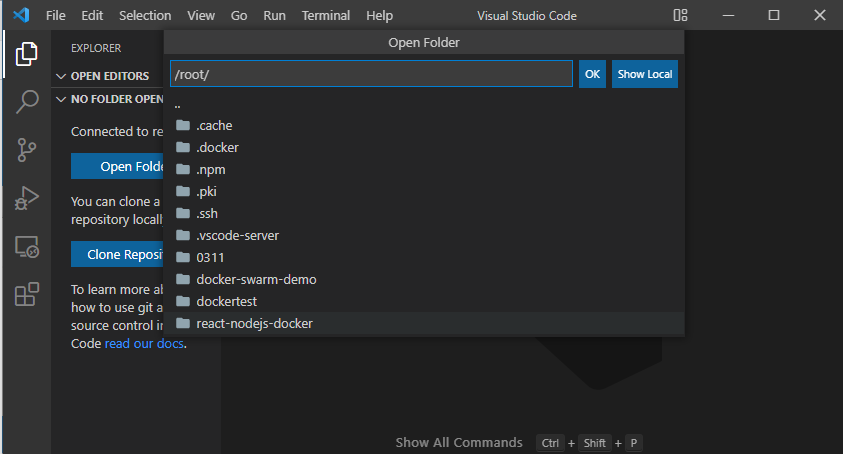Click the .docker folder icon
Screen dimensions: 843x454
tap(183, 147)
